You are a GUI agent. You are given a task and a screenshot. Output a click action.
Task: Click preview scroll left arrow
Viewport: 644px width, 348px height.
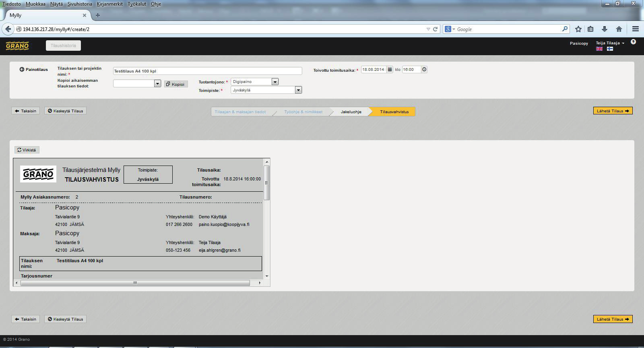(17, 283)
